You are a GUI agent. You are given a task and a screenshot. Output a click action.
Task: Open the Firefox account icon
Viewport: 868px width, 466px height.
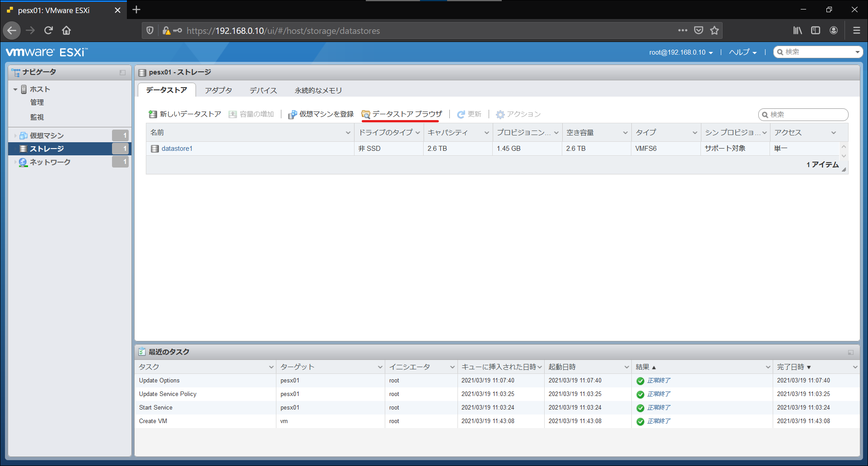point(834,31)
